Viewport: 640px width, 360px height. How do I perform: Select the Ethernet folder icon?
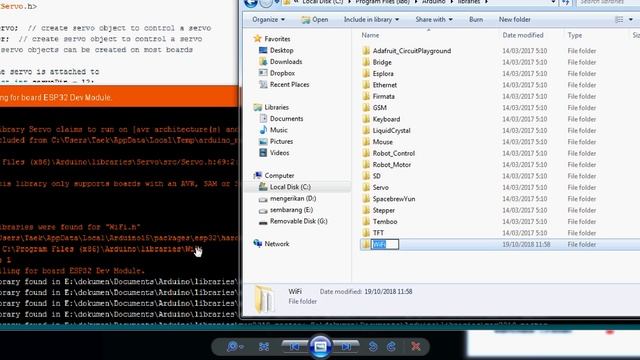point(366,85)
